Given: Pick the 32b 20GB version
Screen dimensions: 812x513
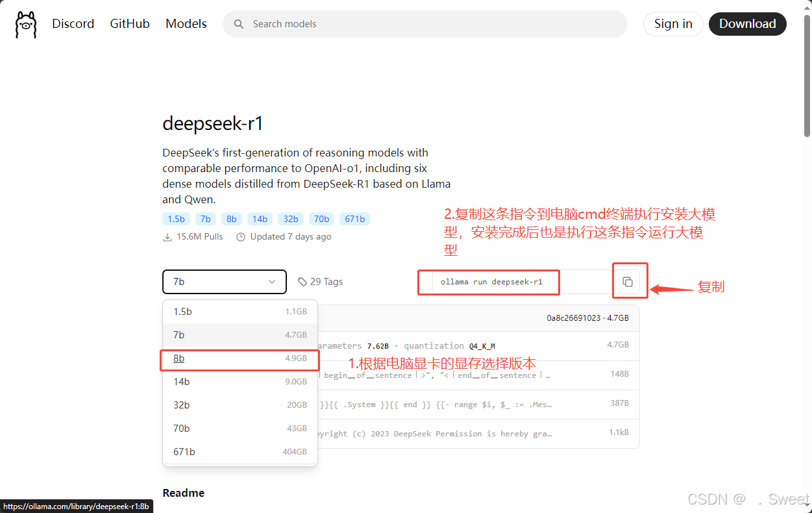Looking at the screenshot, I should (240, 405).
